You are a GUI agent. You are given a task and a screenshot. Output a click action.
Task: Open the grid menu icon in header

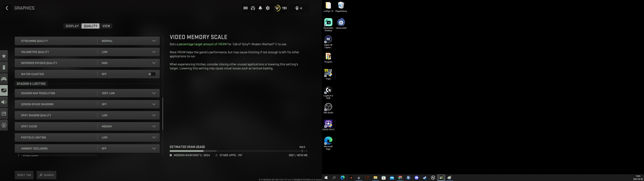(x=246, y=8)
